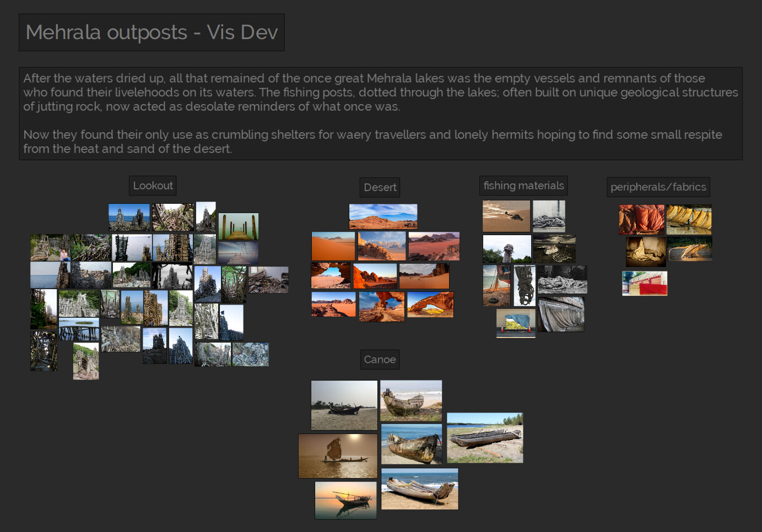Click the collapsed debris in white room image
This screenshot has height=532, width=762.
pyautogui.click(x=268, y=280)
